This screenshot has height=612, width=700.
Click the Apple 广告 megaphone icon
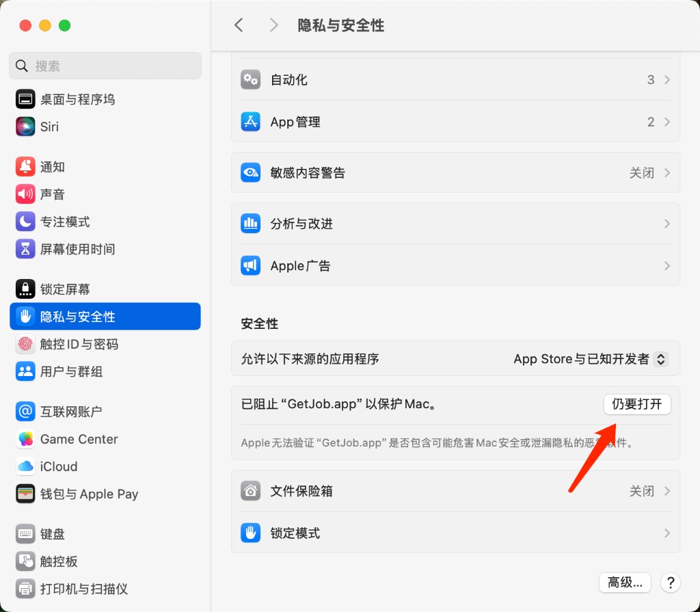[250, 265]
